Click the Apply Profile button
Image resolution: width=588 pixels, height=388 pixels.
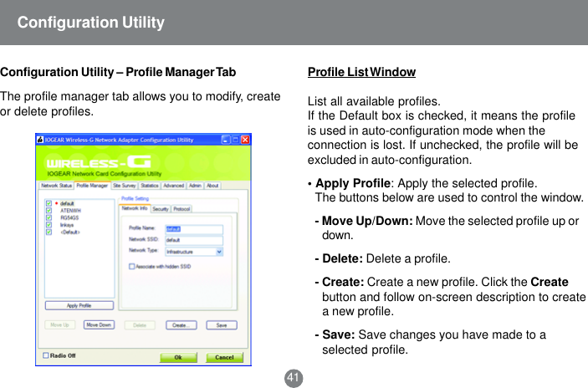click(79, 305)
